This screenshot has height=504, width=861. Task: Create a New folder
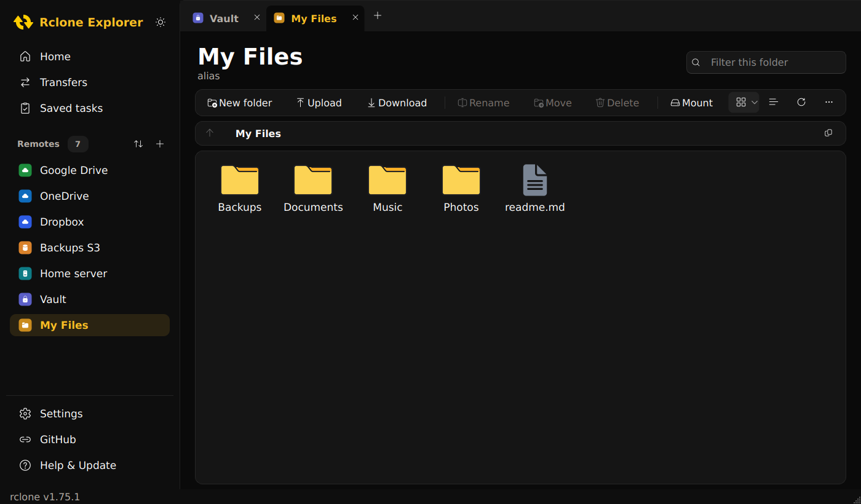coord(240,103)
